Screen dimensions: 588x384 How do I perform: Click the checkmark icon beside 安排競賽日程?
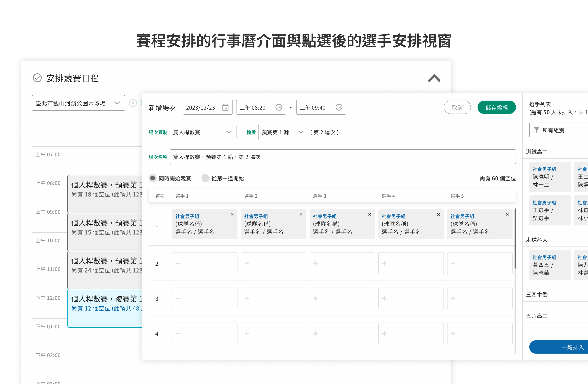37,78
